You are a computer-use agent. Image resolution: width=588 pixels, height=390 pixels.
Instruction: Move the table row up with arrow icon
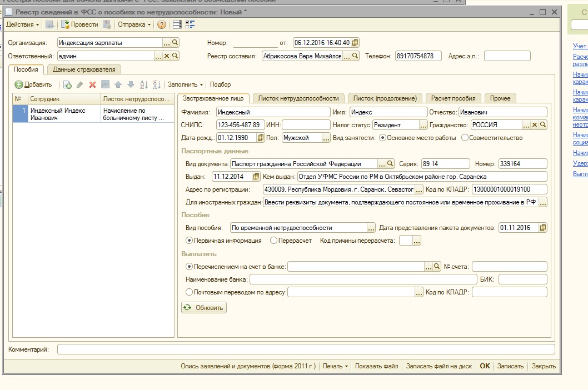[x=118, y=84]
